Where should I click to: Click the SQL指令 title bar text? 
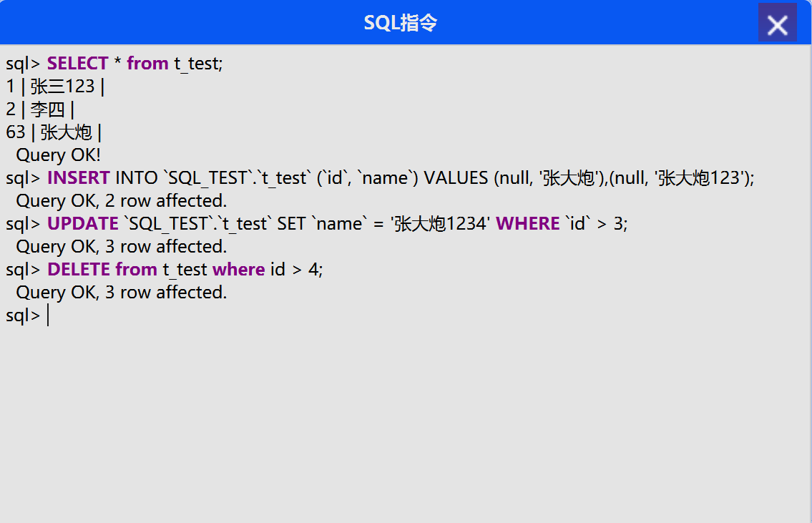[x=400, y=23]
